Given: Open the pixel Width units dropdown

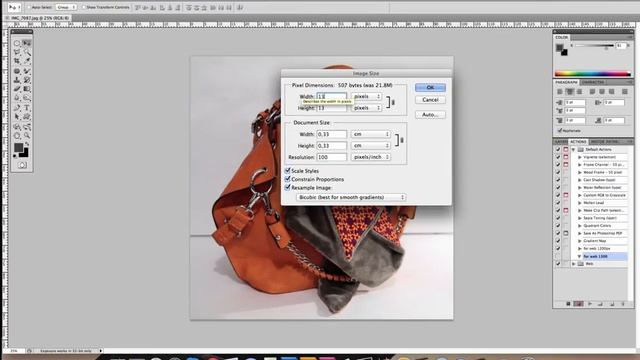Looking at the screenshot, I should coord(367,96).
